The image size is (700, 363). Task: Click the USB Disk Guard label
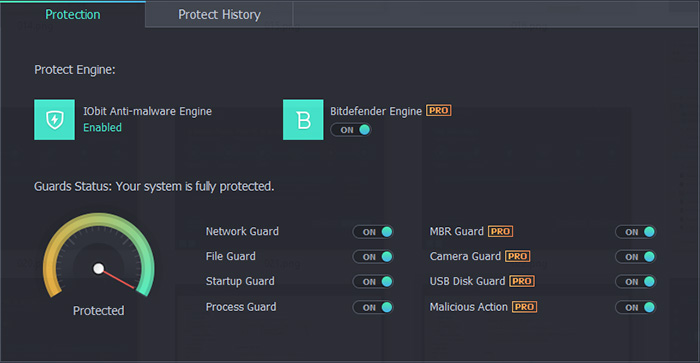(x=467, y=281)
